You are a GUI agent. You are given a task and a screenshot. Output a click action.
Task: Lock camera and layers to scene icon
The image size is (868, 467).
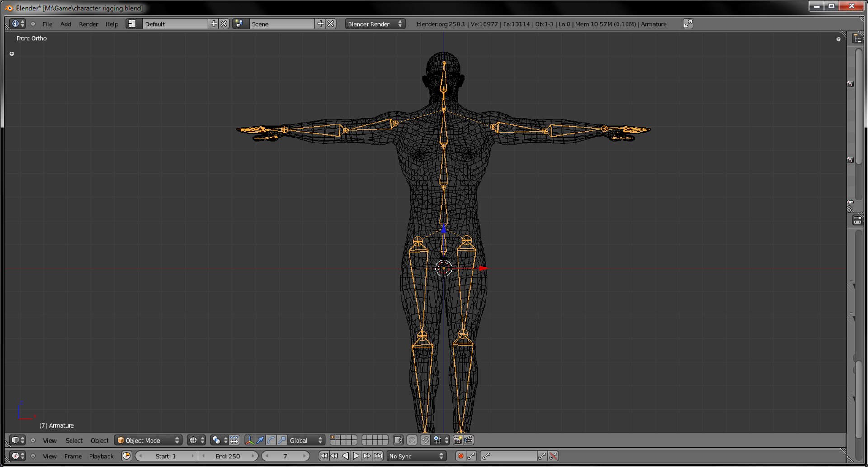click(x=398, y=440)
